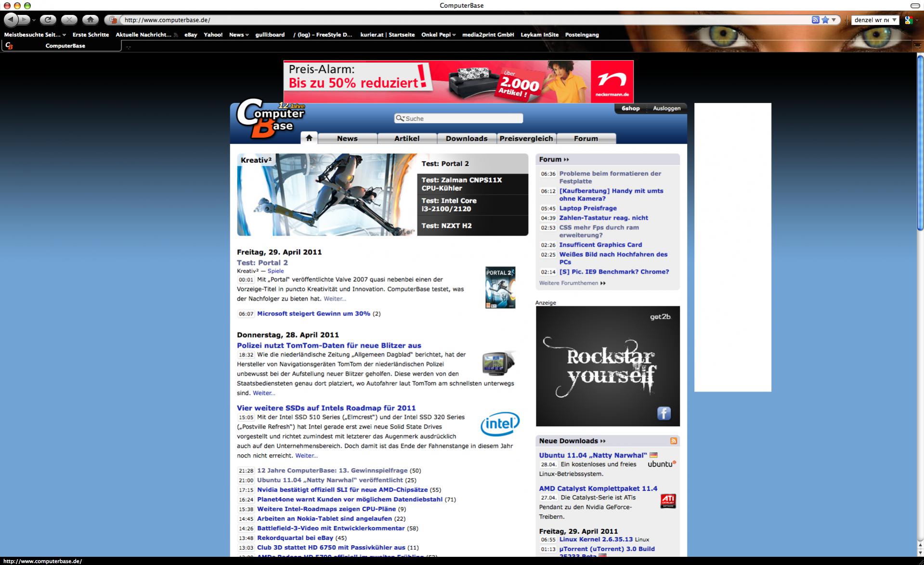The width and height of the screenshot is (924, 565).
Task: Go forward with the Forward arrow button
Action: [x=24, y=20]
